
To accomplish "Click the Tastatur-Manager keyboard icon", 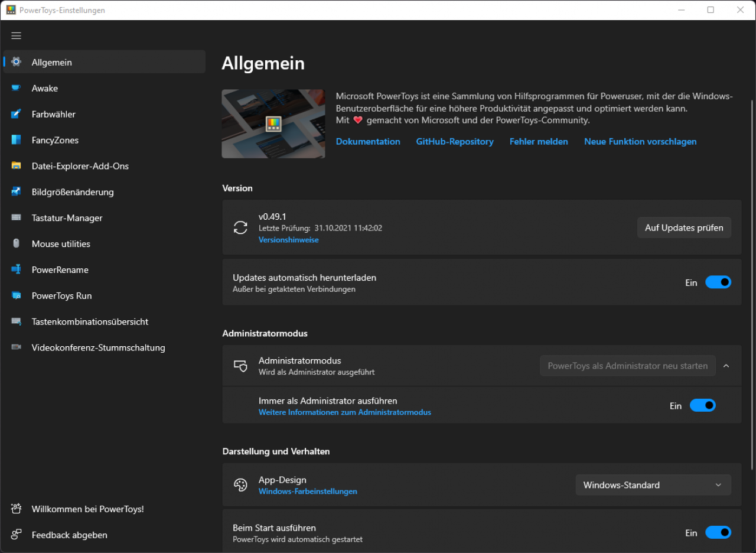I will coord(16,218).
